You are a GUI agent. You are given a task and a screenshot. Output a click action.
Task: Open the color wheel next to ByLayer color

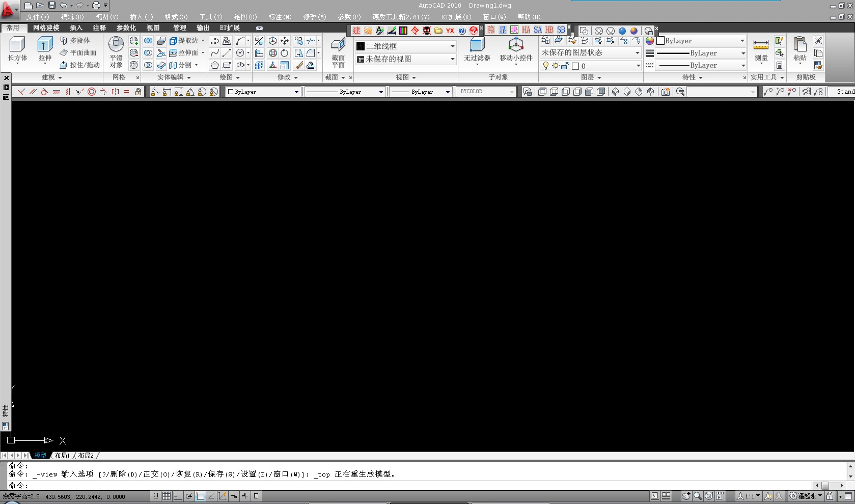tap(650, 41)
